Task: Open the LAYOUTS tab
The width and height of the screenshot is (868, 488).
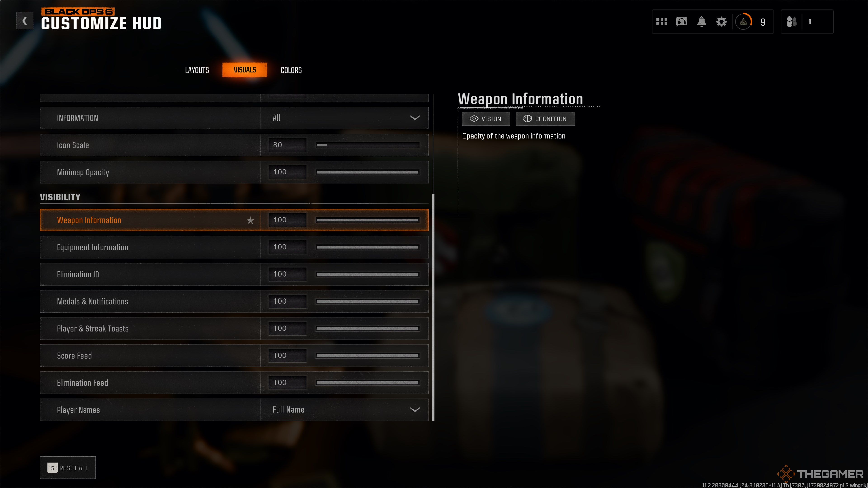Action: (197, 70)
